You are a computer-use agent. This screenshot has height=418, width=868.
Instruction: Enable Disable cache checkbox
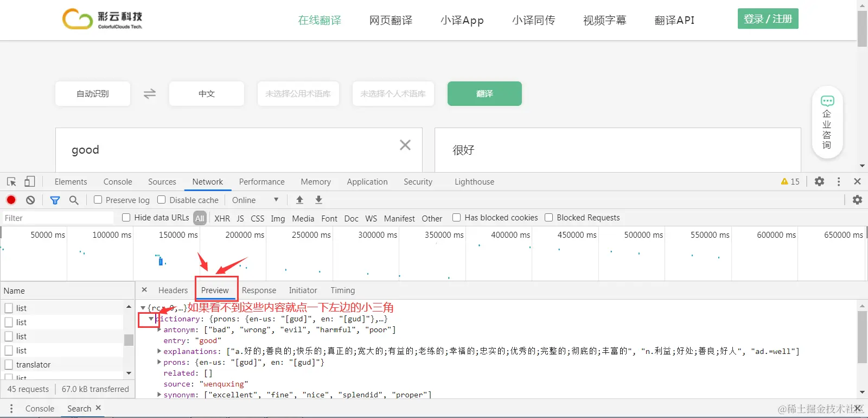coord(162,200)
